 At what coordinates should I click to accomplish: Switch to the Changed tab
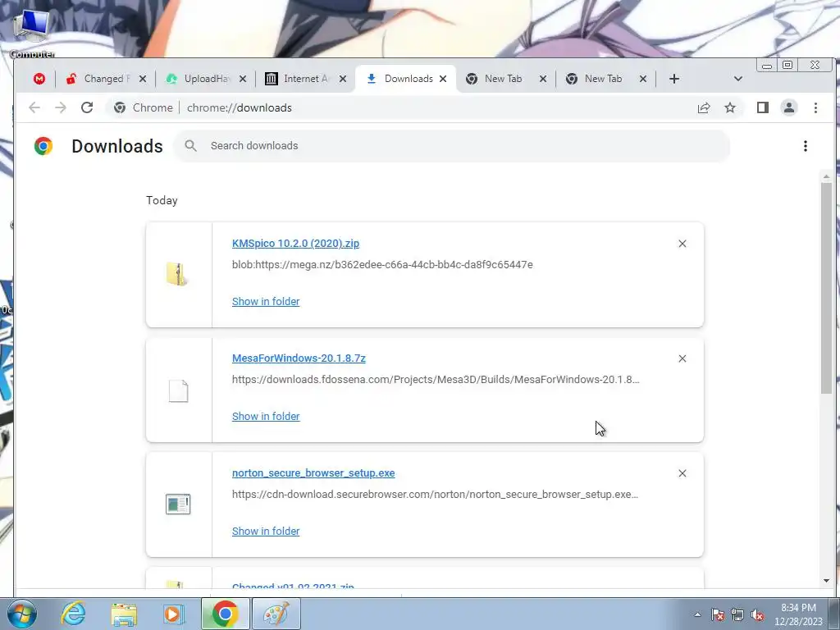[x=106, y=79]
